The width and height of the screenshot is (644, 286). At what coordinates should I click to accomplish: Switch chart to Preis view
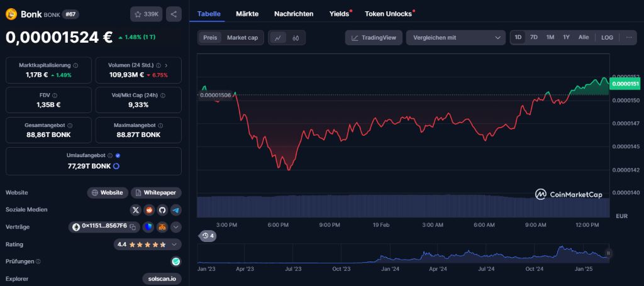[210, 38]
